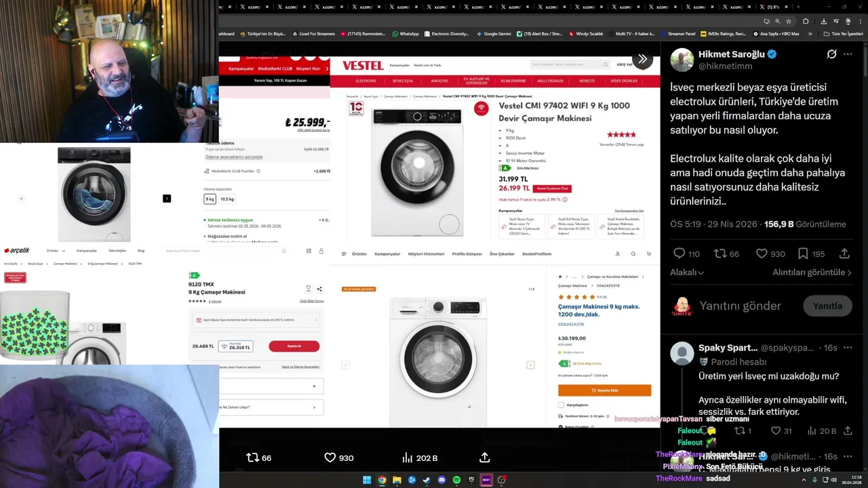Open the Electronic Diversity bookmark

tap(446, 34)
